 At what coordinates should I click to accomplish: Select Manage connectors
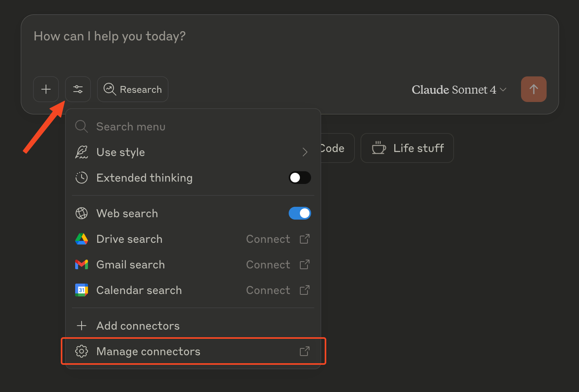tap(193, 351)
